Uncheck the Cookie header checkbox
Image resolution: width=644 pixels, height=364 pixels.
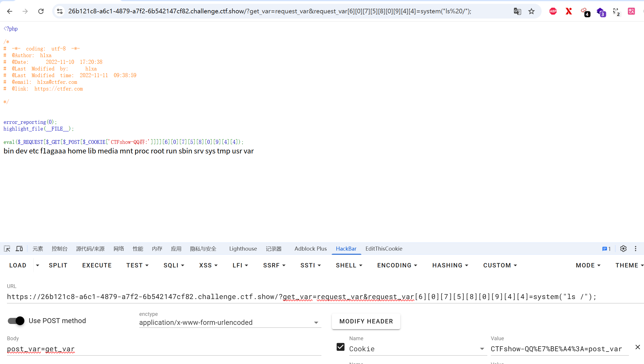click(x=341, y=347)
